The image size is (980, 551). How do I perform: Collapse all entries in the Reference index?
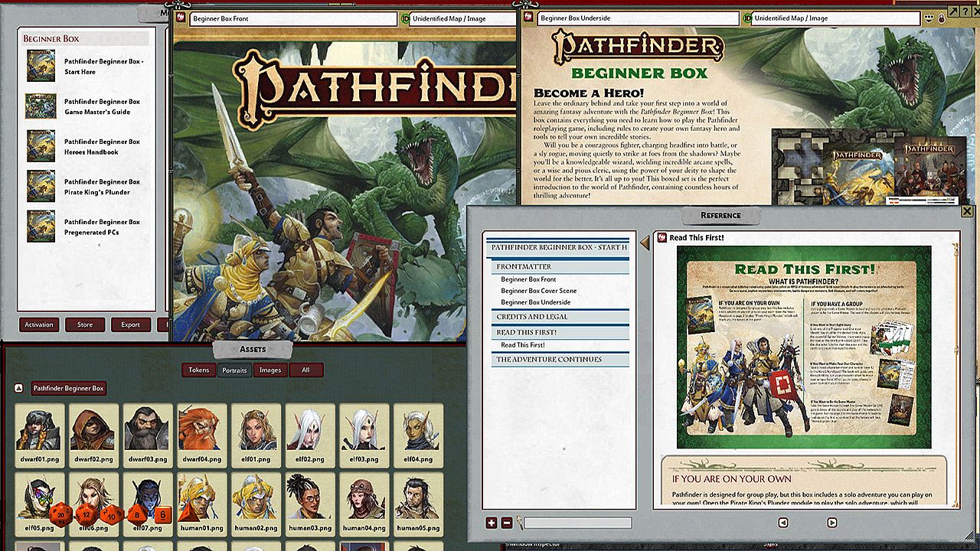[x=506, y=523]
